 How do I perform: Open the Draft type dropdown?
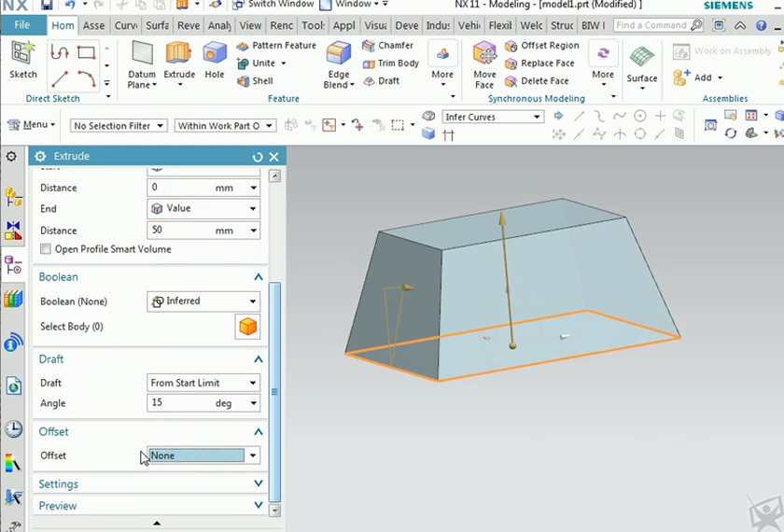[x=203, y=383]
